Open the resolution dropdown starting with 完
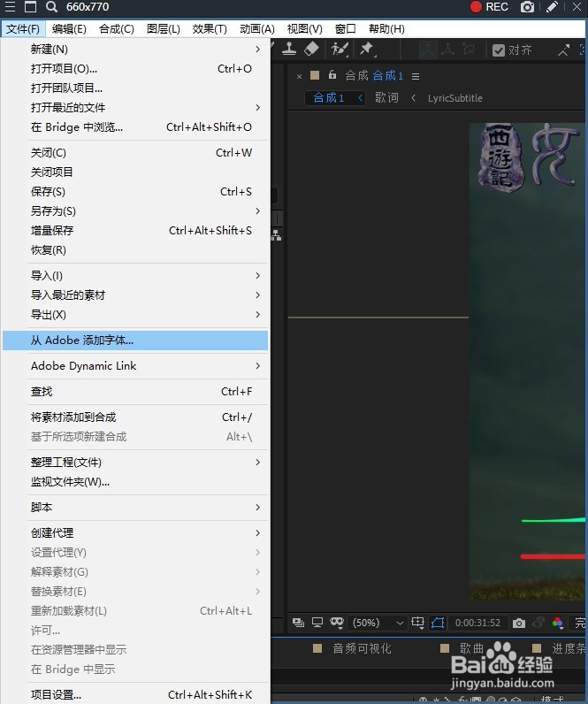 579,623
